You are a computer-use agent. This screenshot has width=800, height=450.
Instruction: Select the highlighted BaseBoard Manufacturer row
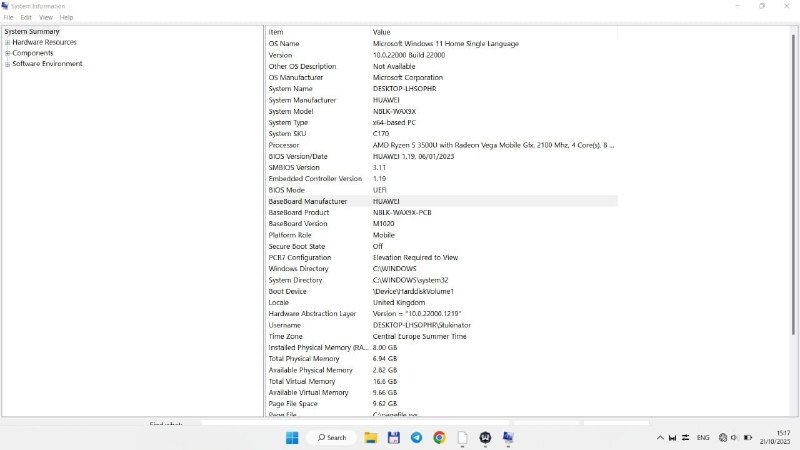(x=442, y=202)
